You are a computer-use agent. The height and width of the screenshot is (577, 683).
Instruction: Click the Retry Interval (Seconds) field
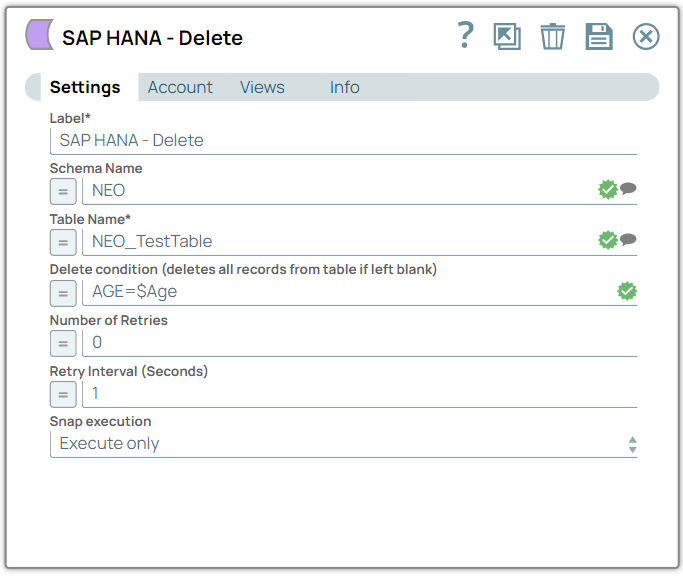click(360, 395)
